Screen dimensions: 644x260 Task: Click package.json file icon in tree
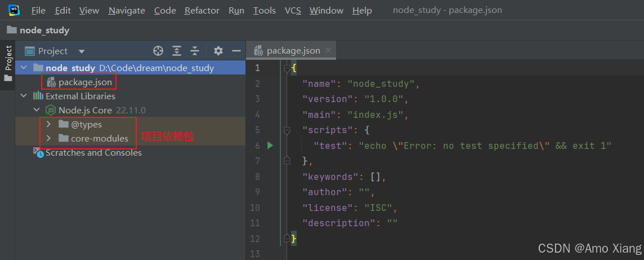[x=51, y=82]
